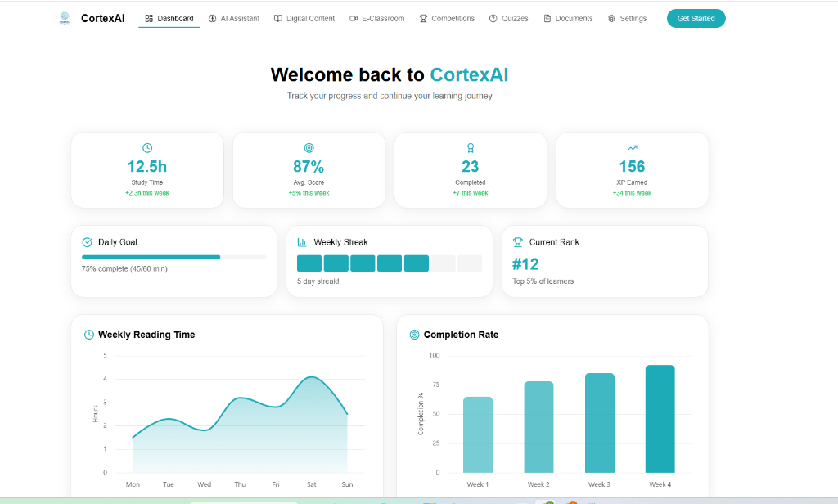Open the Dashboard tab
Screen dimensions: 838x504
click(x=169, y=18)
